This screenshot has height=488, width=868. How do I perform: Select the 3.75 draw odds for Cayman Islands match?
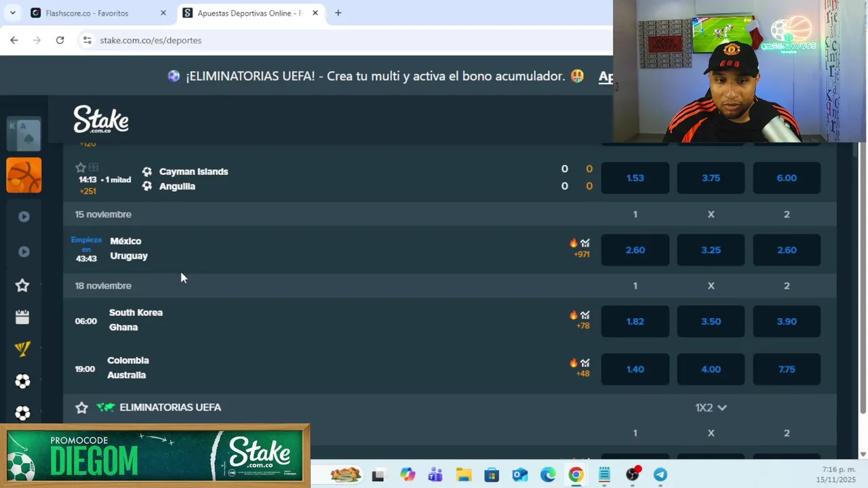click(711, 178)
